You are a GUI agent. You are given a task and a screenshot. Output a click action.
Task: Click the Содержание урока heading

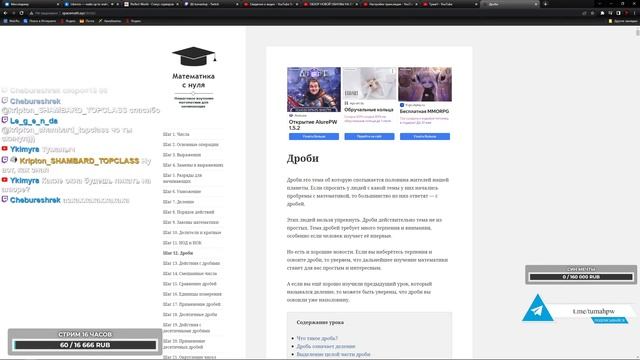[320, 322]
